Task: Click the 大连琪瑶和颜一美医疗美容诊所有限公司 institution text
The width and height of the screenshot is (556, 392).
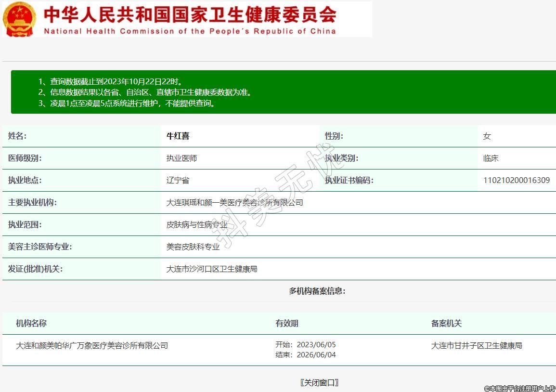Action: [234, 202]
